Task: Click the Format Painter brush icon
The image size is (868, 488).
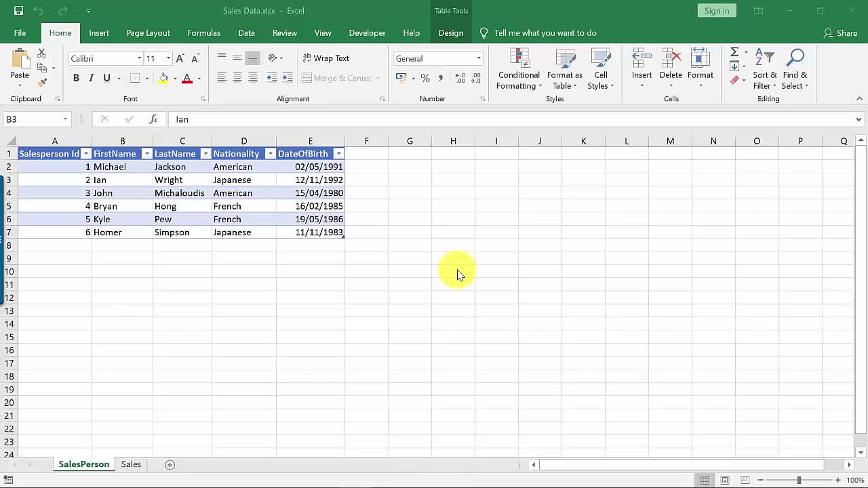Action: [x=42, y=82]
